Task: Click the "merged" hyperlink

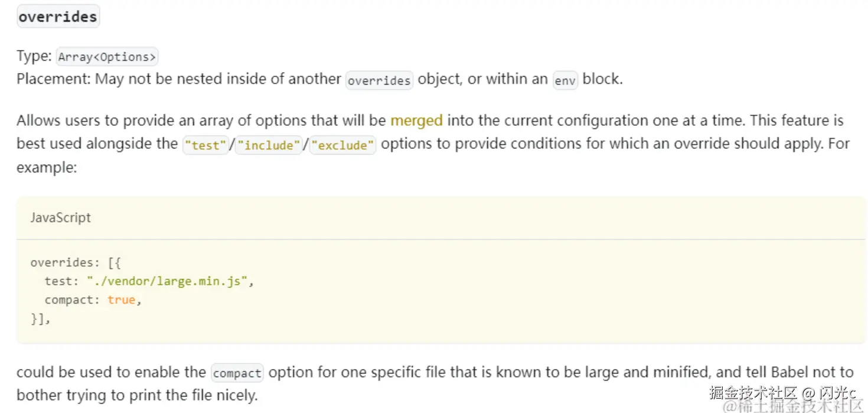Action: click(x=416, y=121)
